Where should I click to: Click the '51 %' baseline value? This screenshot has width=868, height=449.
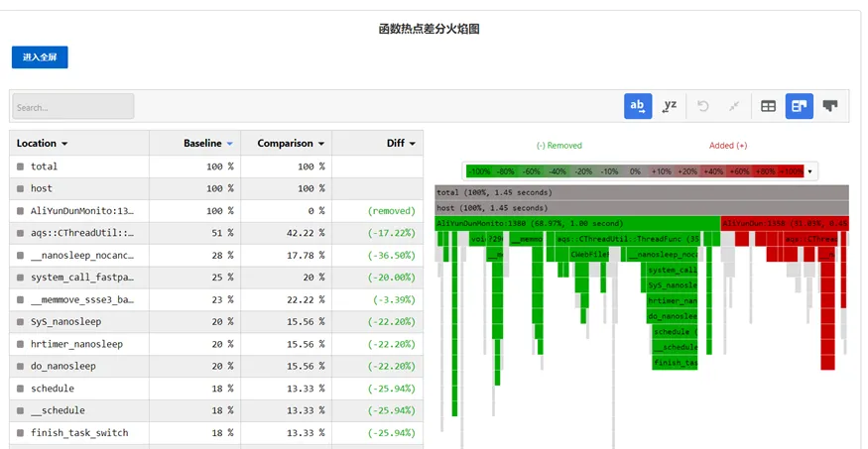click(222, 233)
